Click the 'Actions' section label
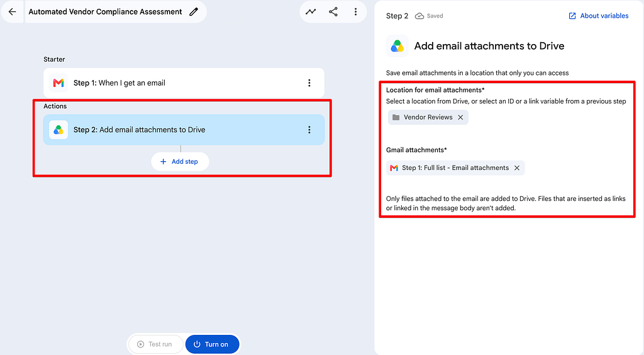Viewport: 644px width, 355px height. coord(55,106)
